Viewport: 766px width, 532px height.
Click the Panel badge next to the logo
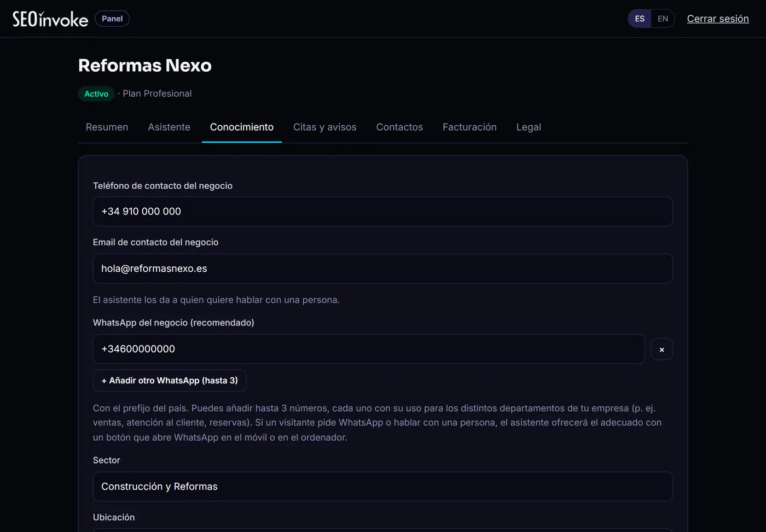(x=112, y=19)
